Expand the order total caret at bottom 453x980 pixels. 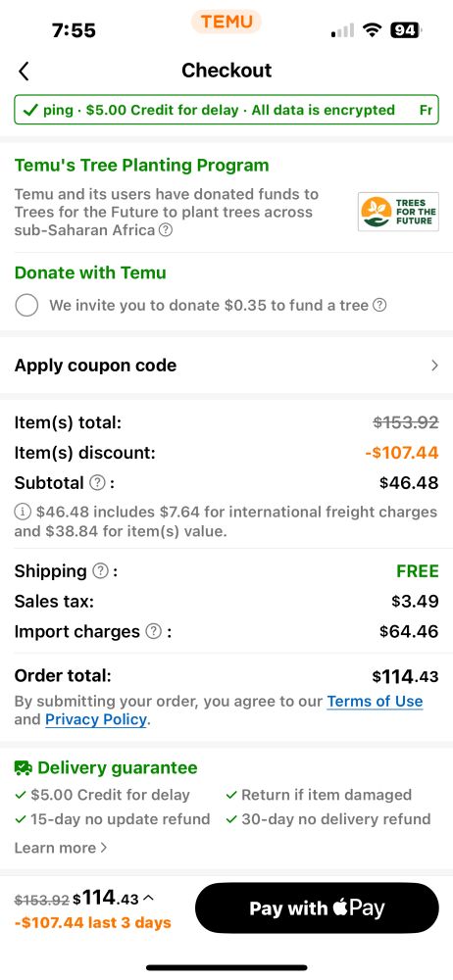pyautogui.click(x=148, y=899)
